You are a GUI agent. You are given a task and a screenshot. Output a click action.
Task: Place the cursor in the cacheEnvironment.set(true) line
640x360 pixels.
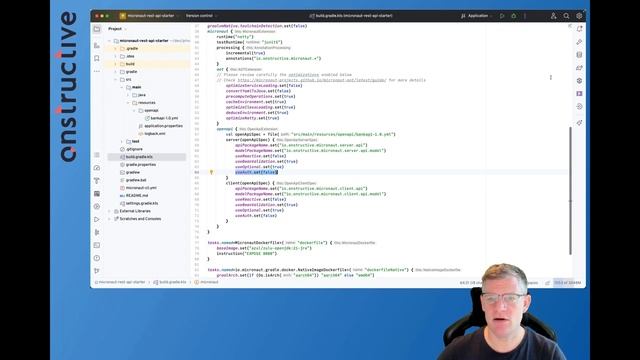coord(256,102)
